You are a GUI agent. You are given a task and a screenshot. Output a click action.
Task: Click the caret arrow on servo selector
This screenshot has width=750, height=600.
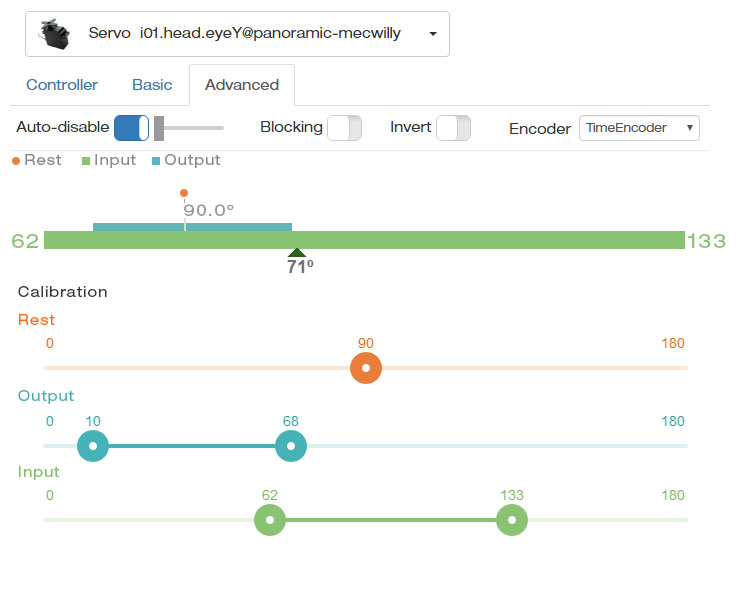[433, 34]
